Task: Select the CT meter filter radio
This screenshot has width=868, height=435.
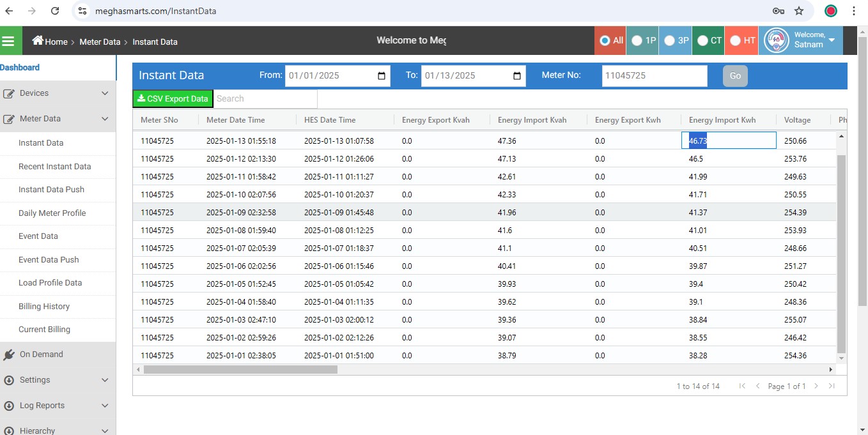Action: tap(702, 40)
